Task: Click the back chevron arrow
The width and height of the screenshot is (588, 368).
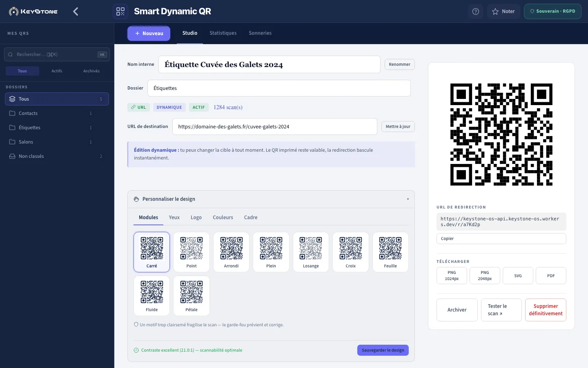Action: 76,11
